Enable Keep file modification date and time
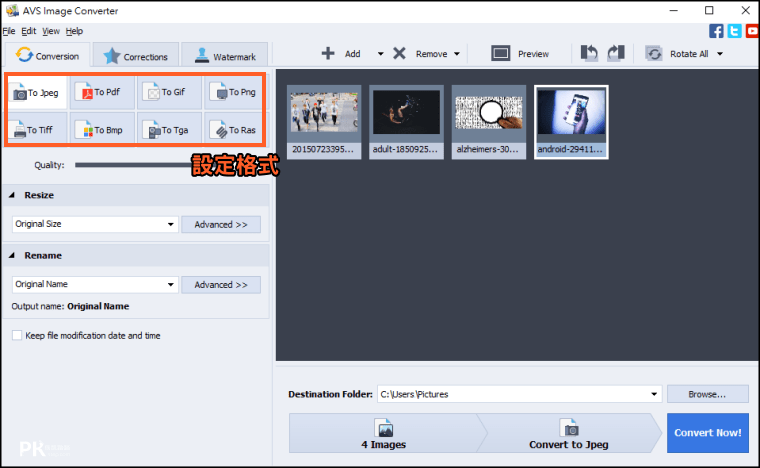Image resolution: width=760 pixels, height=468 pixels. click(x=17, y=335)
